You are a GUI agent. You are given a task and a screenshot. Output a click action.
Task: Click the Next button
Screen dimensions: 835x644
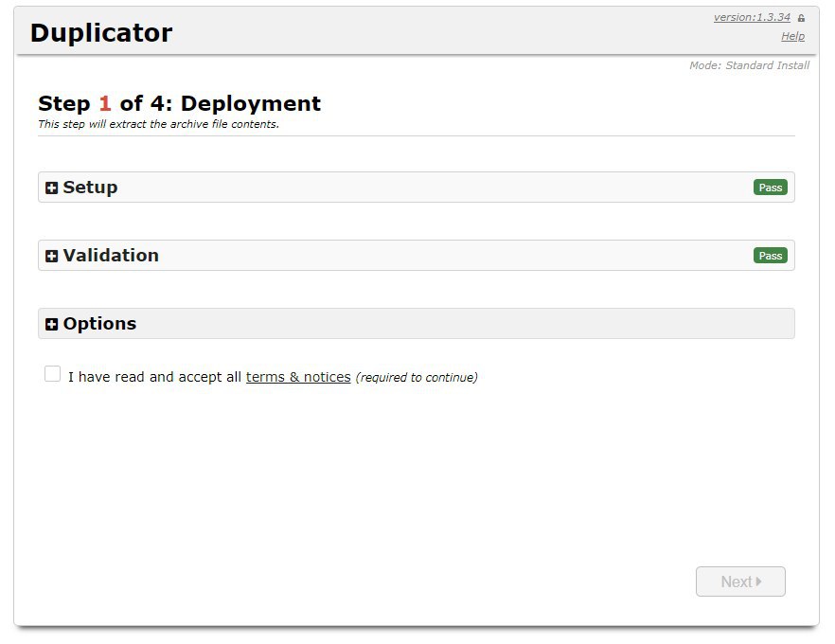click(x=740, y=581)
